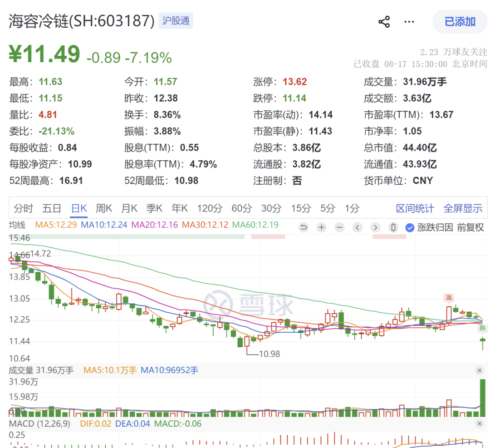Switch to 15分 interval tab
The height and width of the screenshot is (448, 490).
tap(301, 208)
